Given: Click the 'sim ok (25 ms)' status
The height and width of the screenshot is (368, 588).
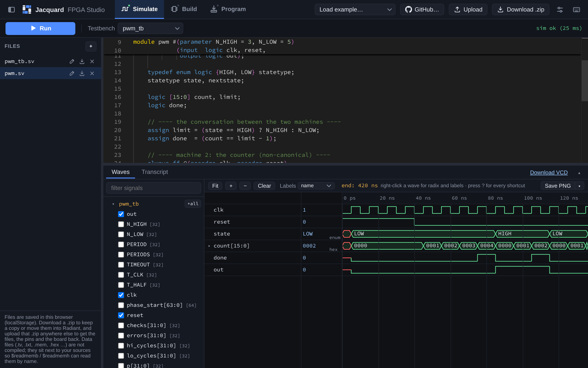Looking at the screenshot, I should 559,28.
